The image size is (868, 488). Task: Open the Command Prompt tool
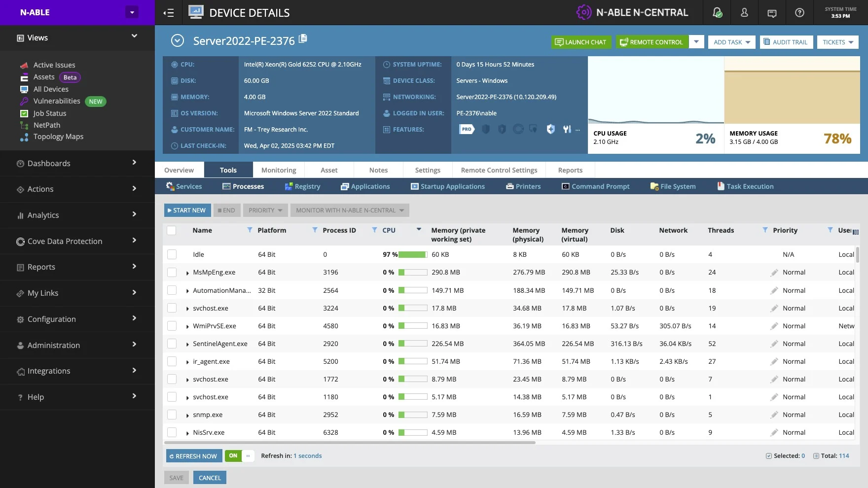[x=596, y=186]
